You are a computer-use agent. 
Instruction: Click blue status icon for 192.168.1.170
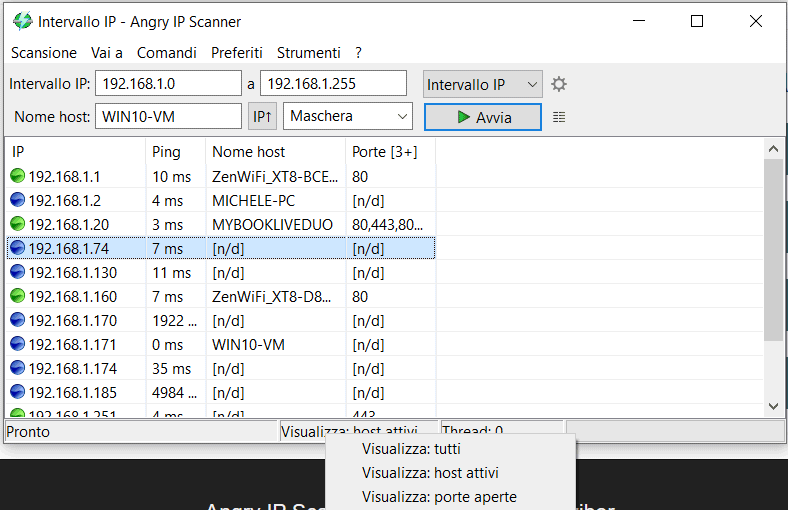coord(18,320)
